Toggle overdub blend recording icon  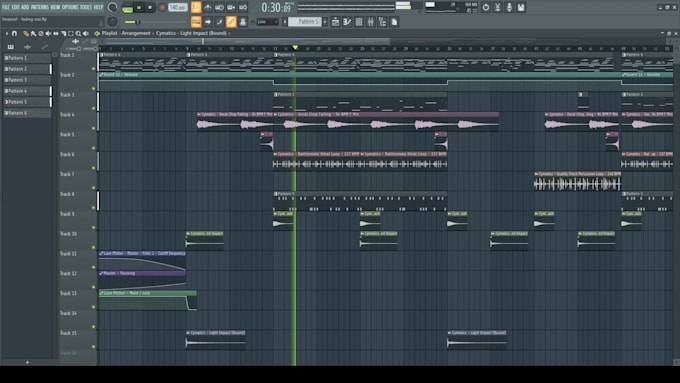pos(231,7)
